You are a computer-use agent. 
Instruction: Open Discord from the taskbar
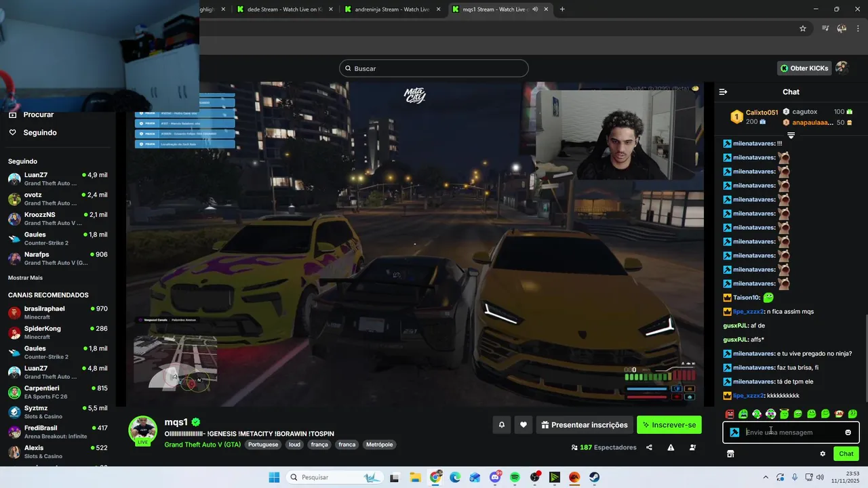point(495,478)
